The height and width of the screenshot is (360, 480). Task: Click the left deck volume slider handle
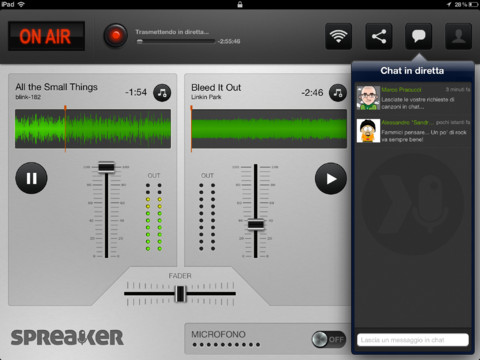point(106,167)
